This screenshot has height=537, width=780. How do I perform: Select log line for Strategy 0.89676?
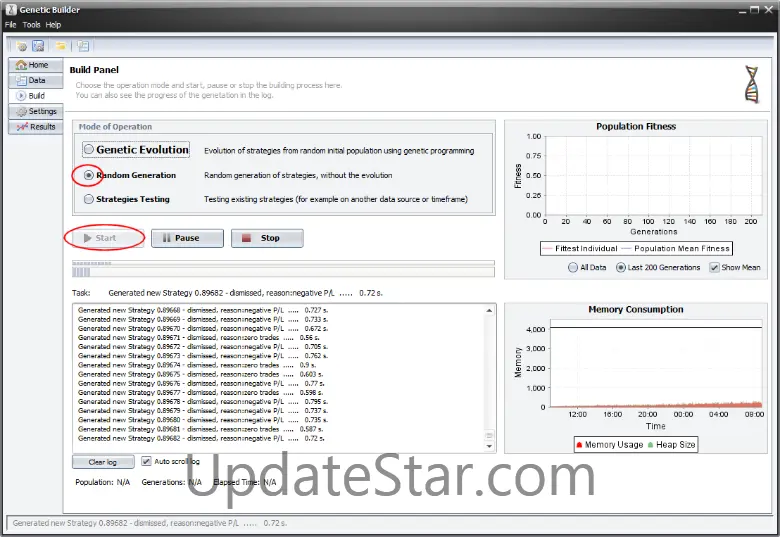pyautogui.click(x=201, y=383)
